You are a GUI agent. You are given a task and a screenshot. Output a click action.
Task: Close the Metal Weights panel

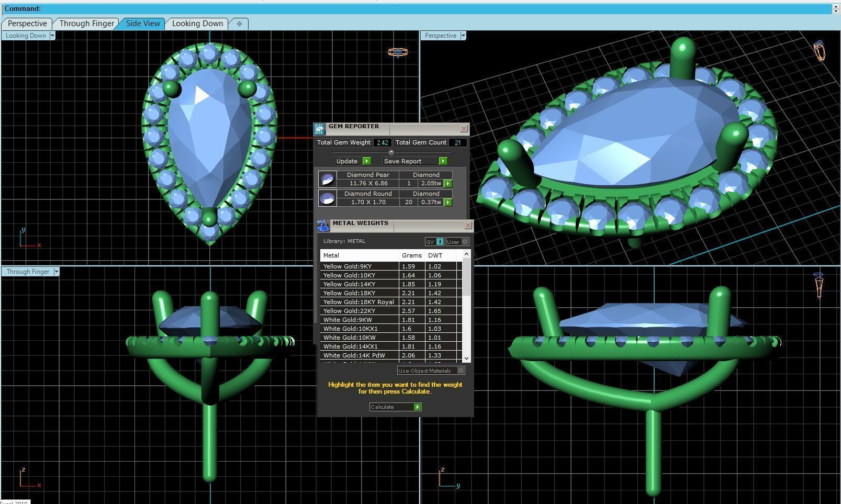click(x=468, y=226)
